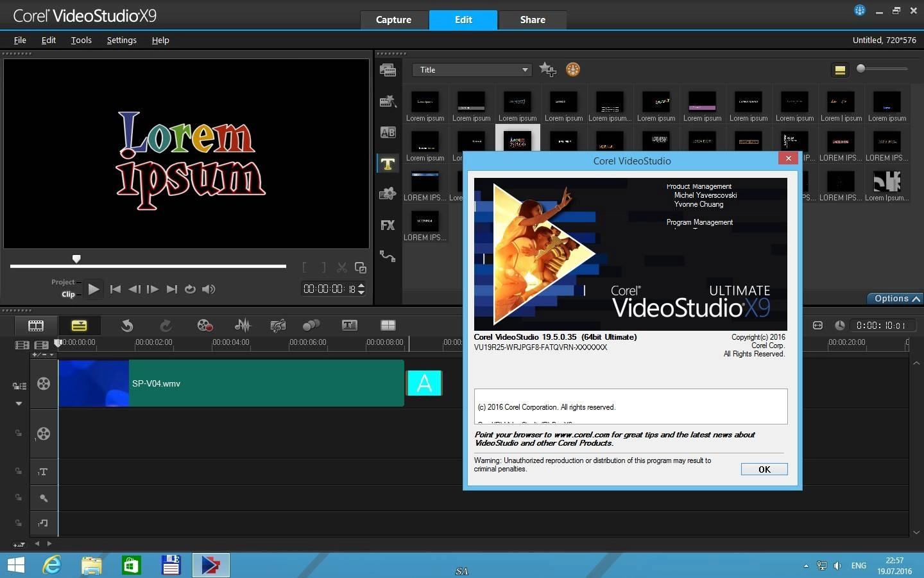The width and height of the screenshot is (924, 578).
Task: Toggle Repeat playback loop button
Action: click(x=190, y=289)
